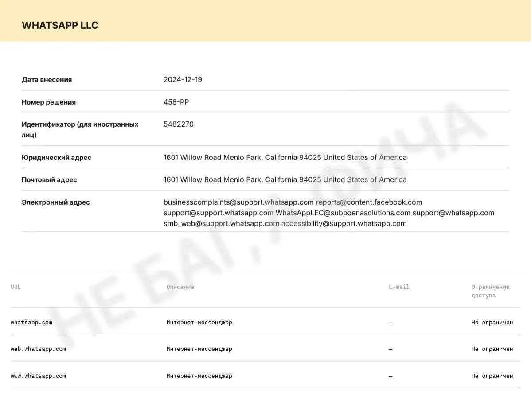Select decision number 458-РР
Image resolution: width=531 pixels, height=420 pixels.
pyautogui.click(x=176, y=102)
